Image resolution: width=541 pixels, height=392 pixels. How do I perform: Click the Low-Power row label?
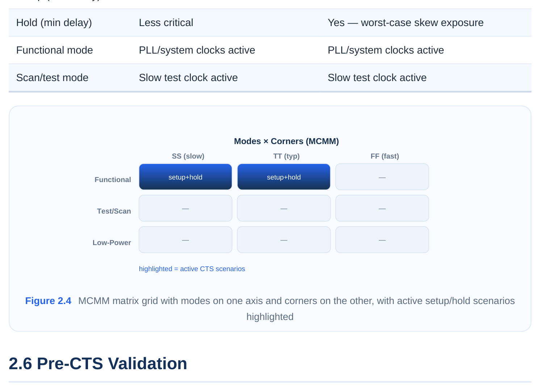(x=112, y=243)
